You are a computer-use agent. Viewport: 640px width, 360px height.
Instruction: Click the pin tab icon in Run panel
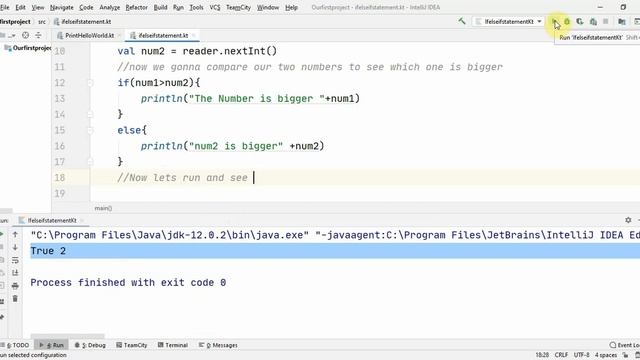pos(2,316)
